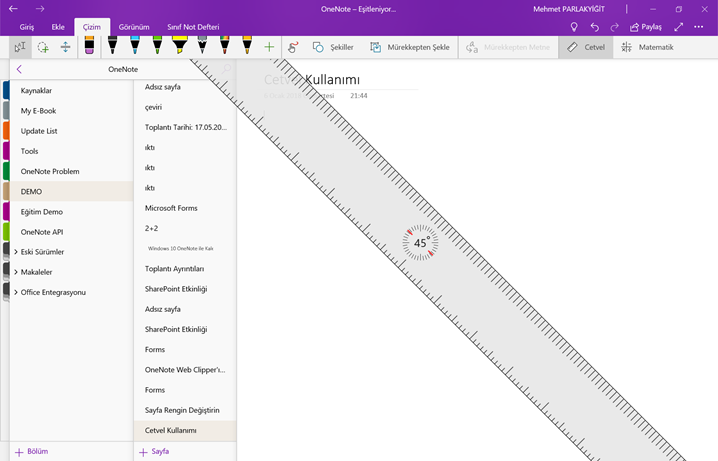Open Windows 10 OneNote ile Kalı page
The width and height of the screenshot is (718, 461).
pos(185,248)
